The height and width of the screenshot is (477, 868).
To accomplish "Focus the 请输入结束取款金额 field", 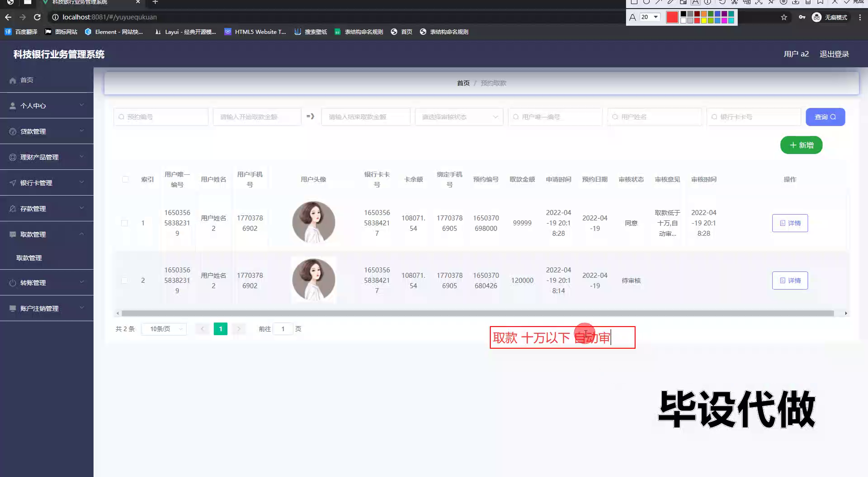I will (366, 117).
